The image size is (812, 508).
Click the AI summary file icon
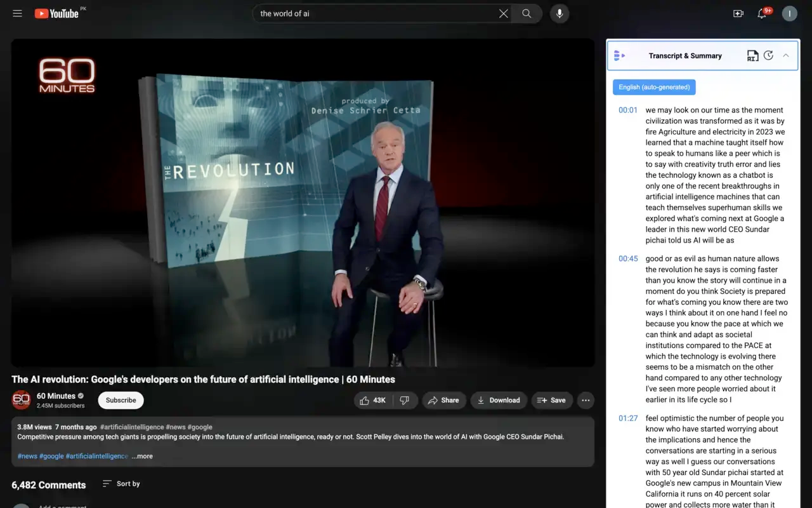[752, 56]
